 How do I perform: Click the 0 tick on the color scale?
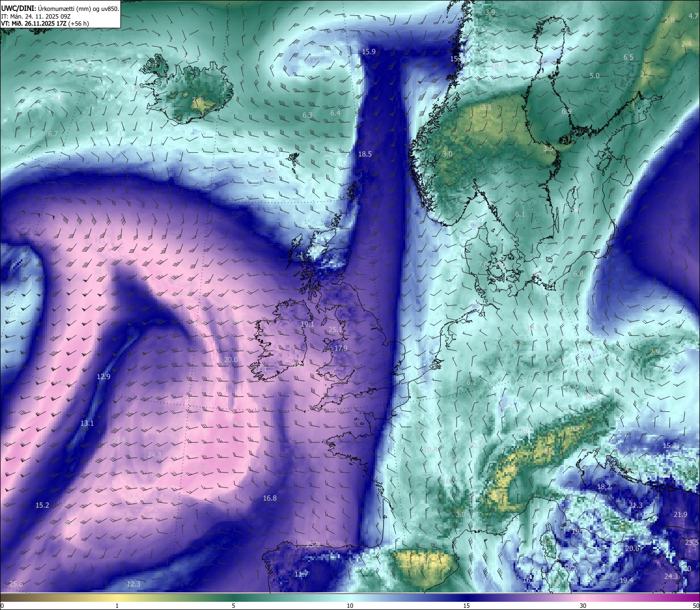coord(2,606)
